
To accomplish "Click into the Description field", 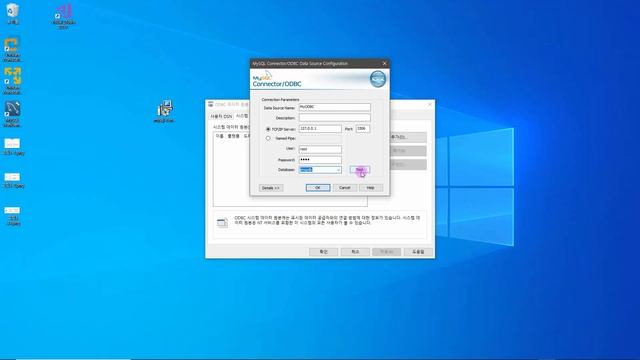I will point(335,118).
